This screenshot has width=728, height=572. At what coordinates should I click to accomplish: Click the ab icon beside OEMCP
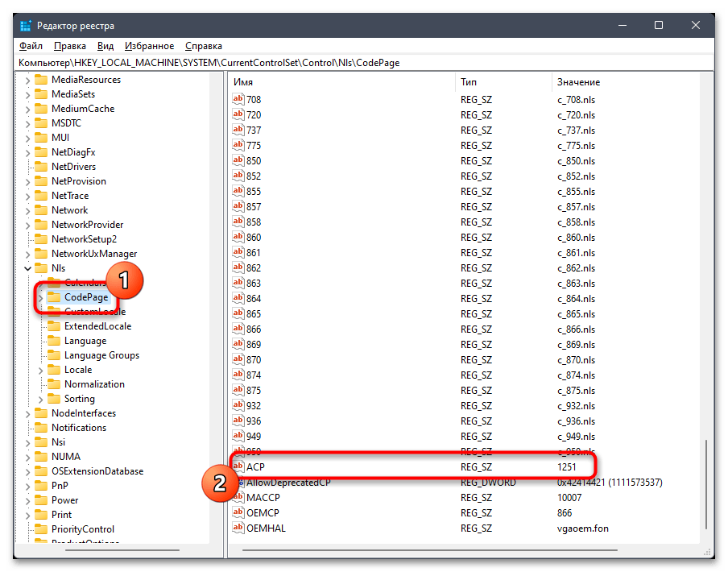tap(238, 513)
